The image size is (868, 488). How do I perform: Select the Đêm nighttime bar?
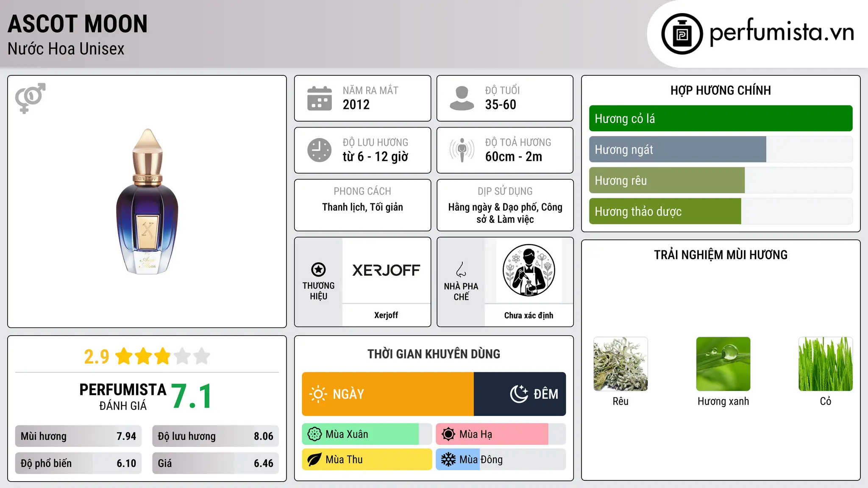[x=520, y=394]
